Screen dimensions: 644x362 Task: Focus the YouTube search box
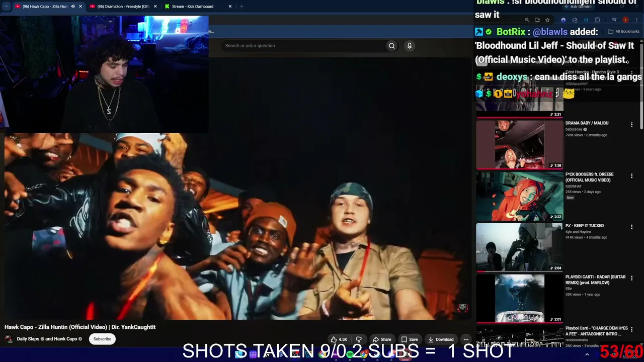coord(303,46)
